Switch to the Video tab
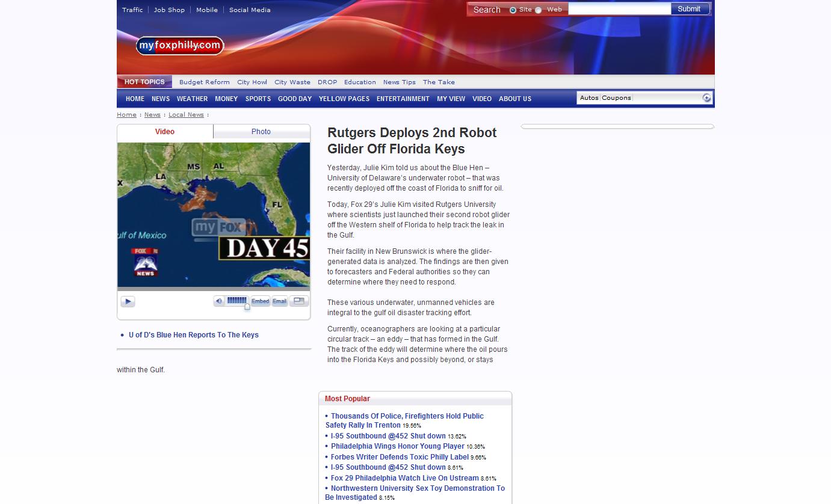This screenshot has width=831, height=504. pos(165,132)
